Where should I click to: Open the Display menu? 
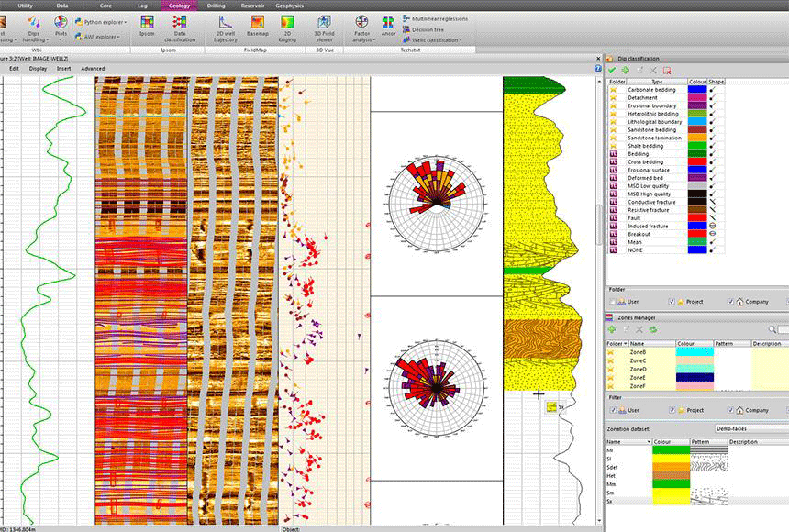pyautogui.click(x=38, y=69)
